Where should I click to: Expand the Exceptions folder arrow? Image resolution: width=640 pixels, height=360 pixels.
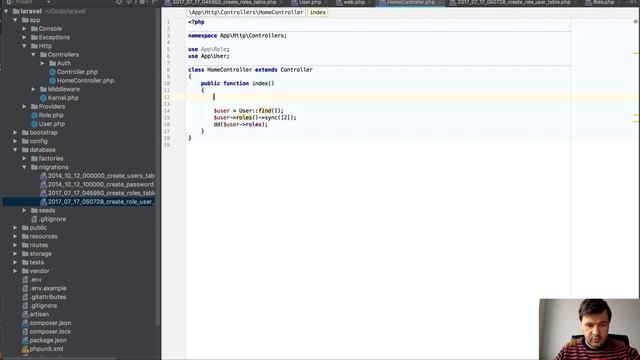24,37
